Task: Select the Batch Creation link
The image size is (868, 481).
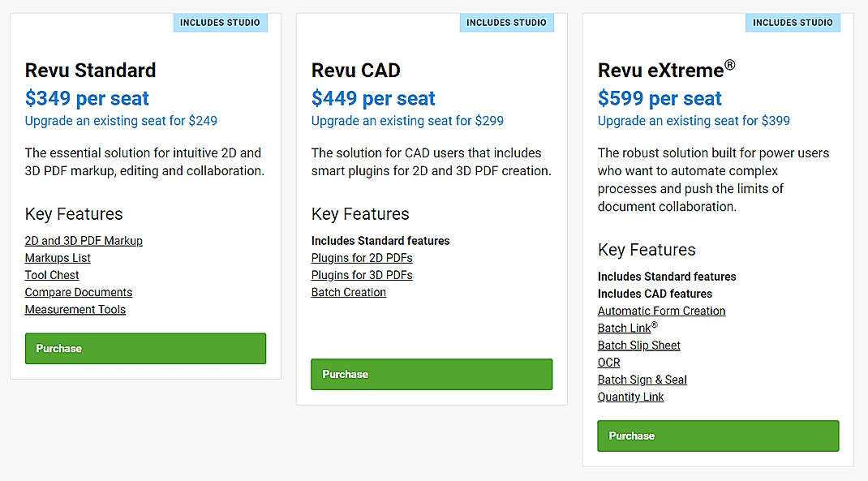Action: (348, 291)
